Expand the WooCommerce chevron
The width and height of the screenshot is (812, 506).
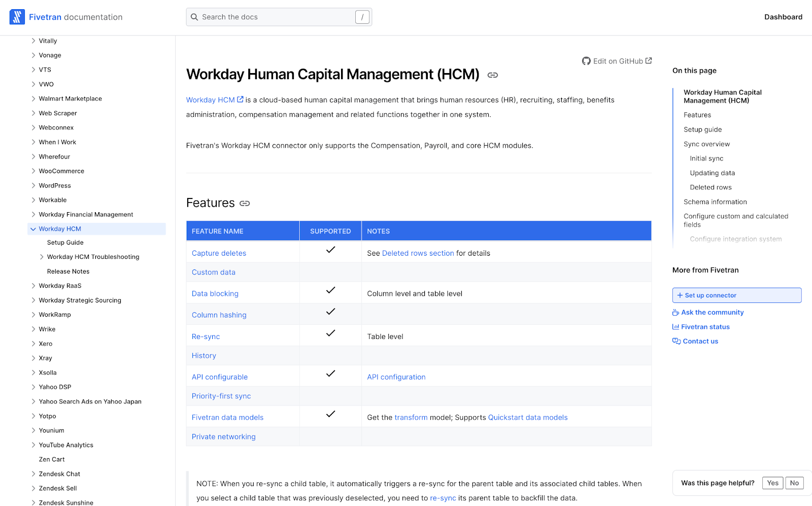[33, 171]
